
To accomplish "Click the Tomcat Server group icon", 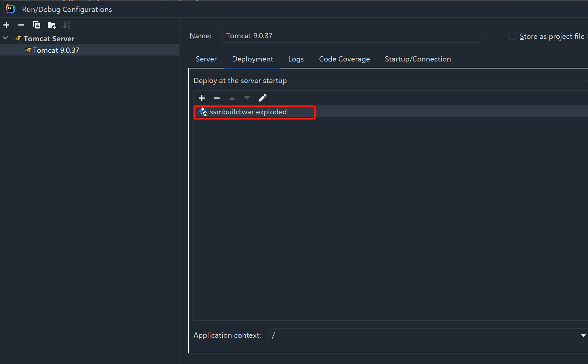I will (x=18, y=39).
